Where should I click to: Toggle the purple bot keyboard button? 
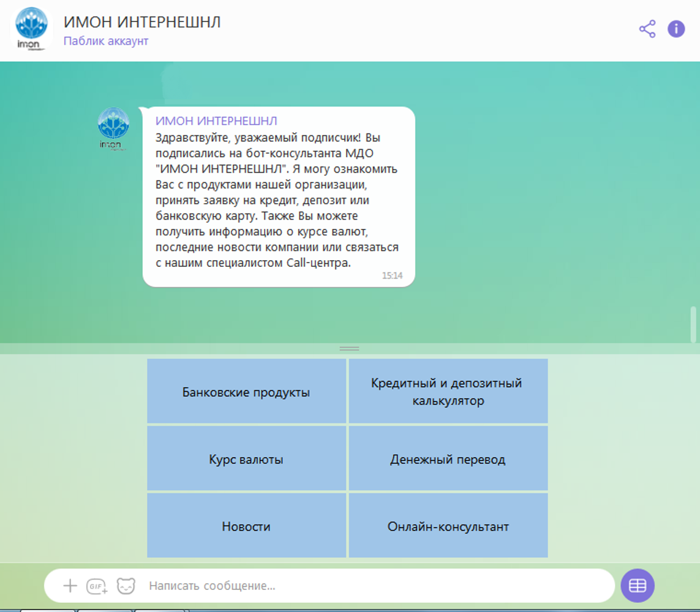point(638,586)
